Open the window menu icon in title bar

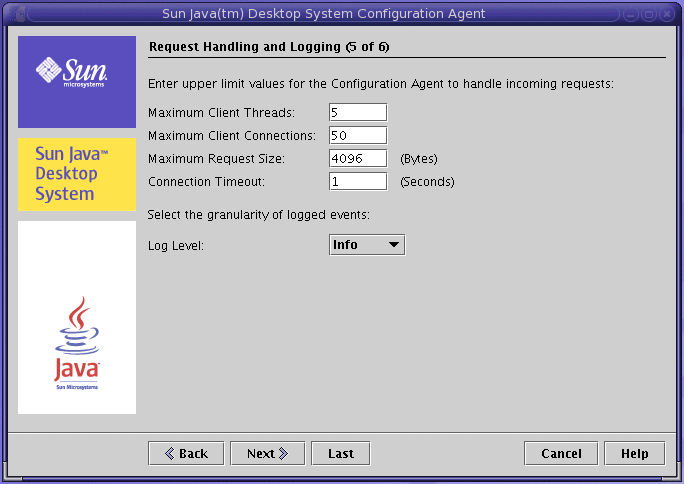click(17, 14)
